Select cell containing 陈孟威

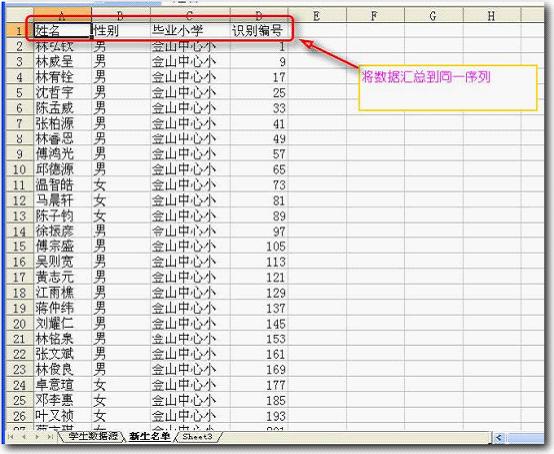(x=62, y=108)
